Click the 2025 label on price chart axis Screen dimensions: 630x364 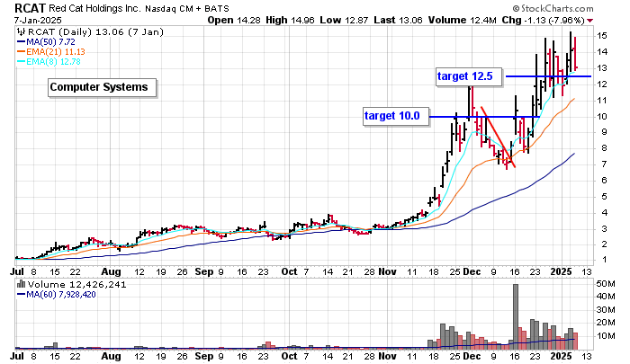coord(561,271)
